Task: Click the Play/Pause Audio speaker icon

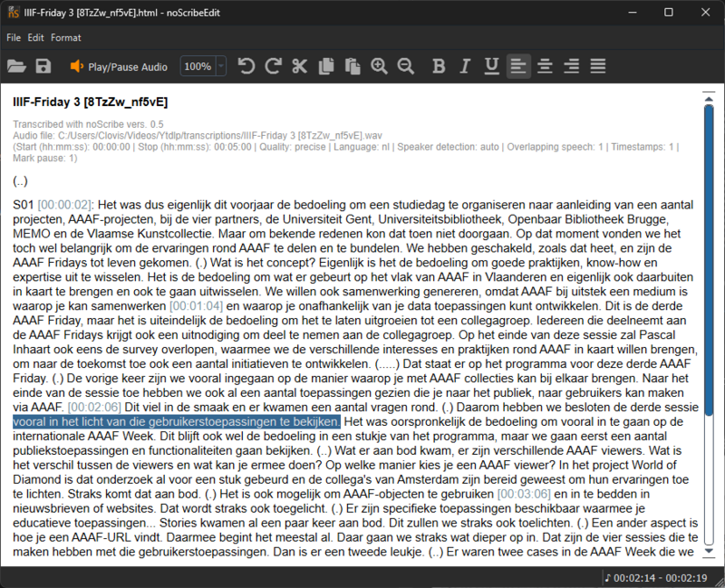Action: pos(77,64)
